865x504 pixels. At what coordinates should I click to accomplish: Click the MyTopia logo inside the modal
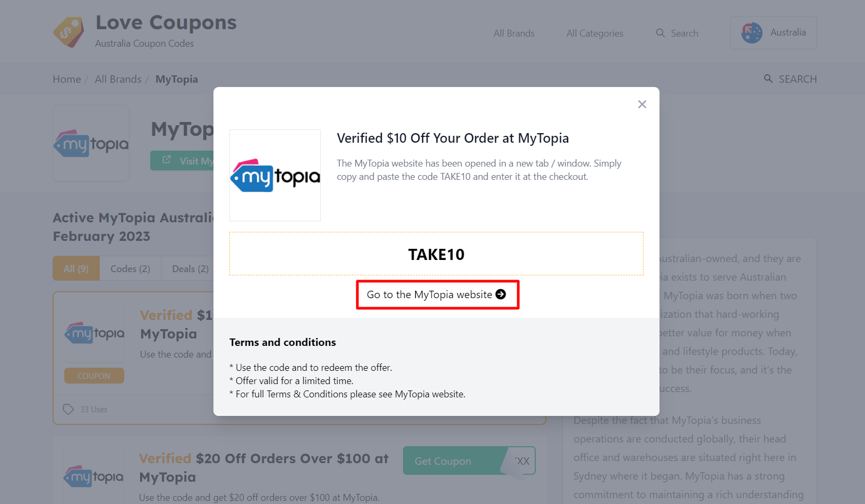tap(275, 175)
